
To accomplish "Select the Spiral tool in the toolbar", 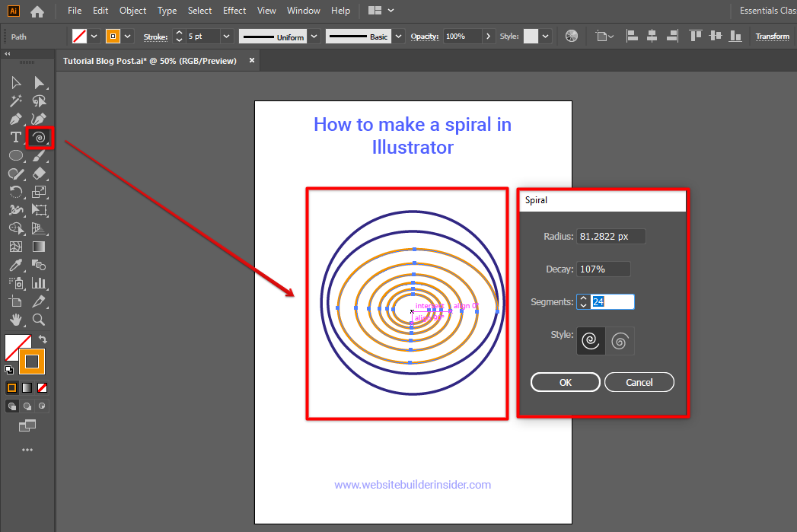I will click(40, 137).
